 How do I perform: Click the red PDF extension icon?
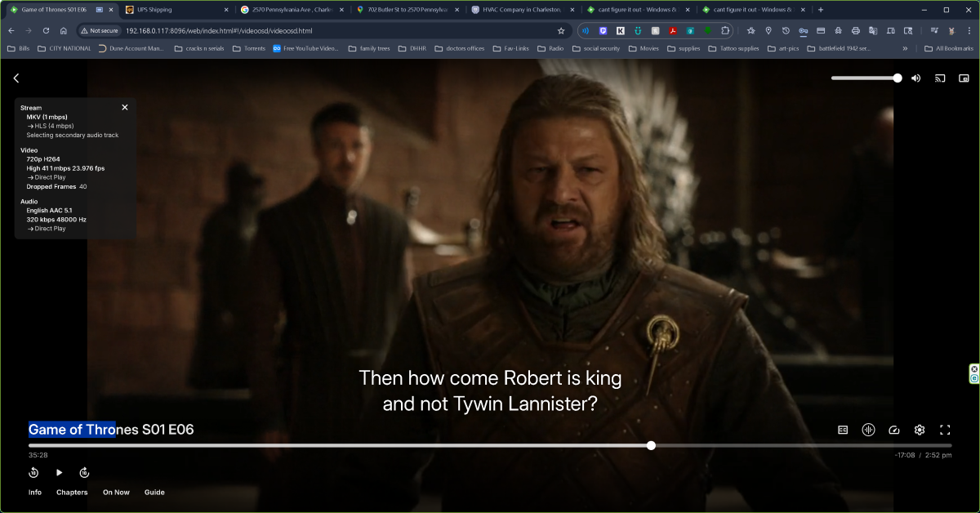coord(672,30)
